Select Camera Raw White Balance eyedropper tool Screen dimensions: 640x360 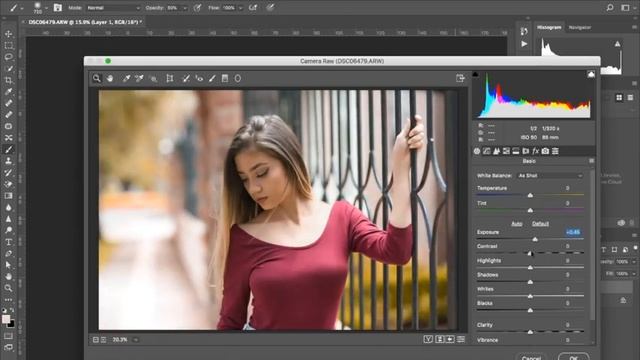tap(127, 78)
